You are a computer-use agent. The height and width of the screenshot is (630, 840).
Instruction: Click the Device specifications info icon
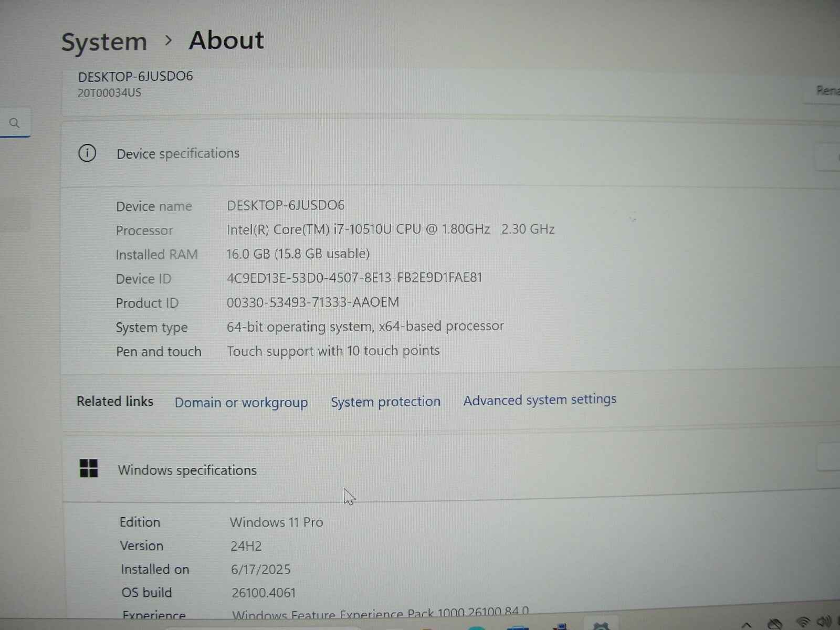tap(87, 153)
